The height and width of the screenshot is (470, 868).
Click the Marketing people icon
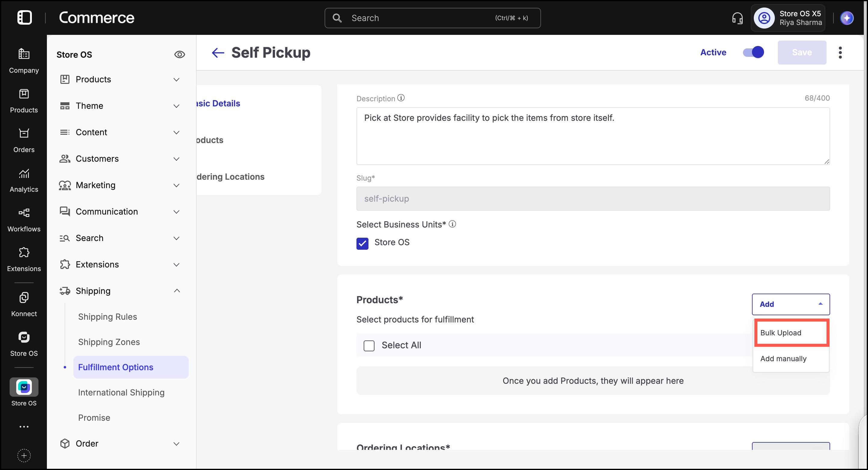(x=65, y=185)
